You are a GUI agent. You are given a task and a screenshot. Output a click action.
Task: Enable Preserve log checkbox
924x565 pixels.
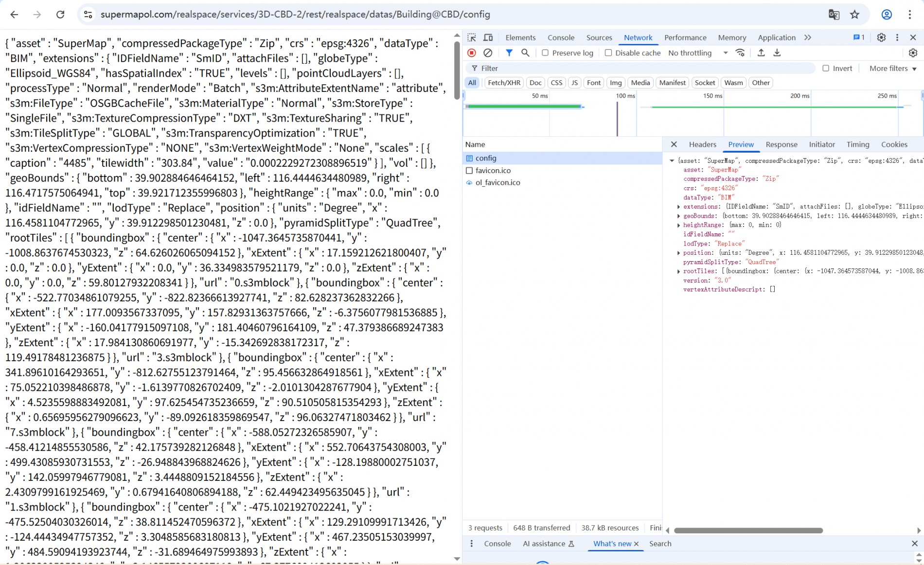[545, 53]
